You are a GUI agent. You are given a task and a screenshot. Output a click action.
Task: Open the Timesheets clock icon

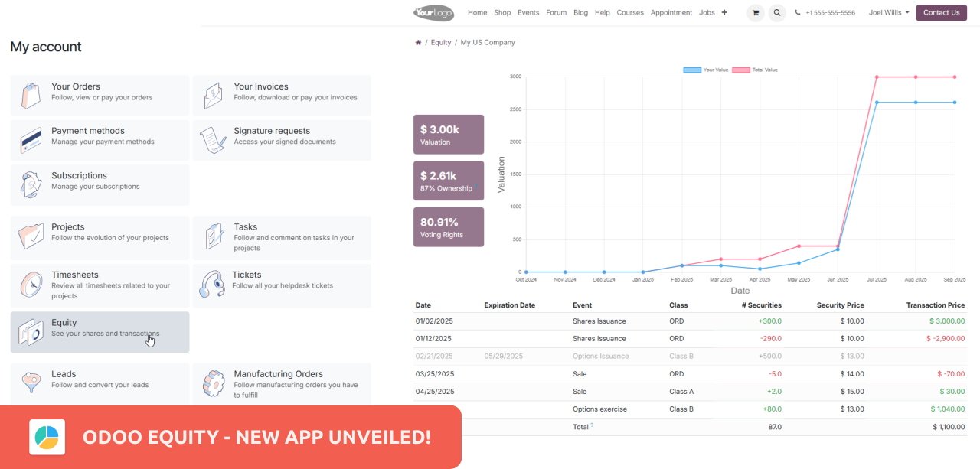click(x=31, y=284)
